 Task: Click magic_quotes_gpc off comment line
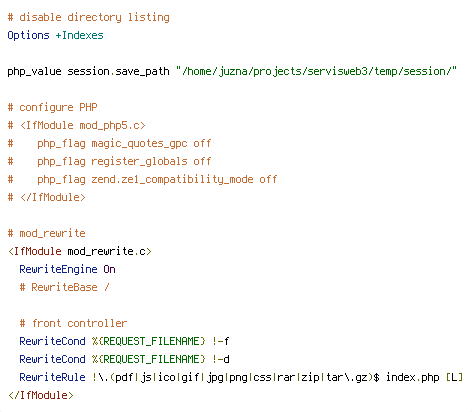tap(109, 143)
